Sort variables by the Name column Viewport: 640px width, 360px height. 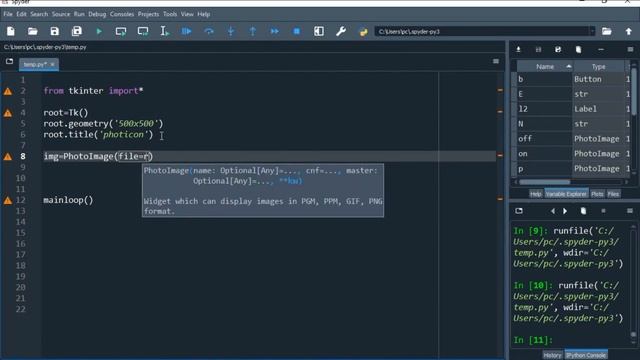[545, 67]
